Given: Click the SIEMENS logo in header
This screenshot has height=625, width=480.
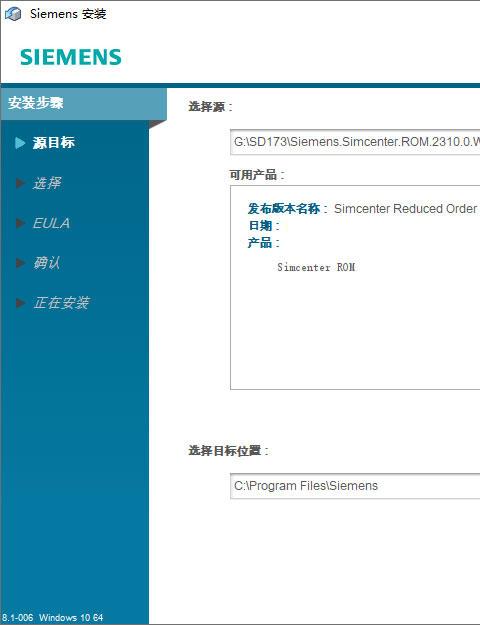Looking at the screenshot, I should pyautogui.click(x=71, y=57).
